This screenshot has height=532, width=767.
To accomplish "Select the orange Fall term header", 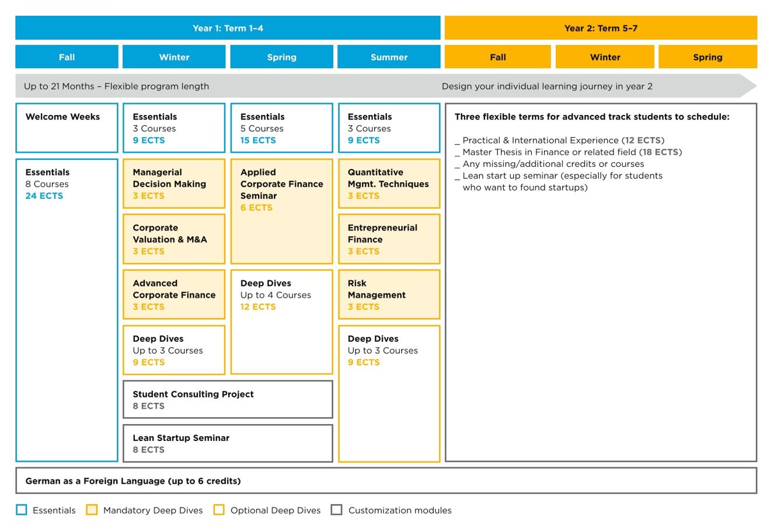I will [x=498, y=57].
